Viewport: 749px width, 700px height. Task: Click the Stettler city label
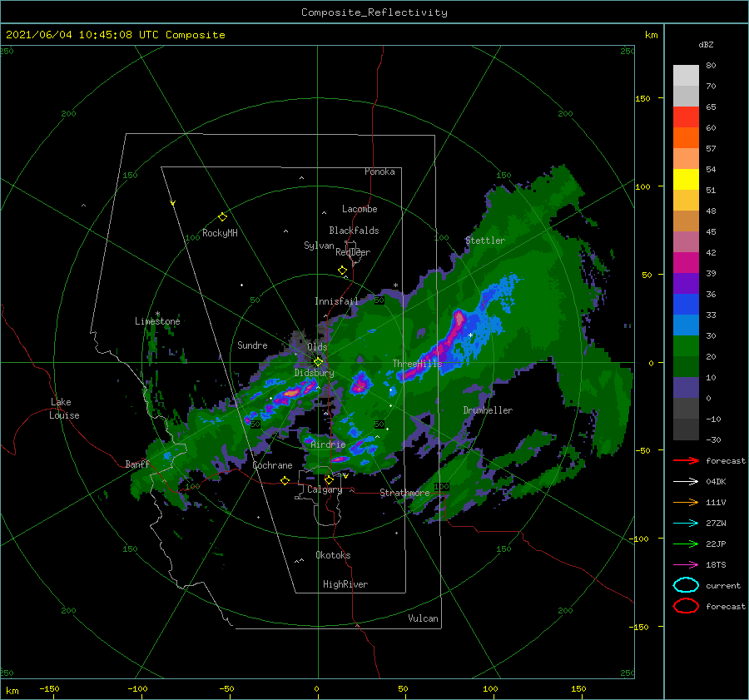click(x=485, y=241)
